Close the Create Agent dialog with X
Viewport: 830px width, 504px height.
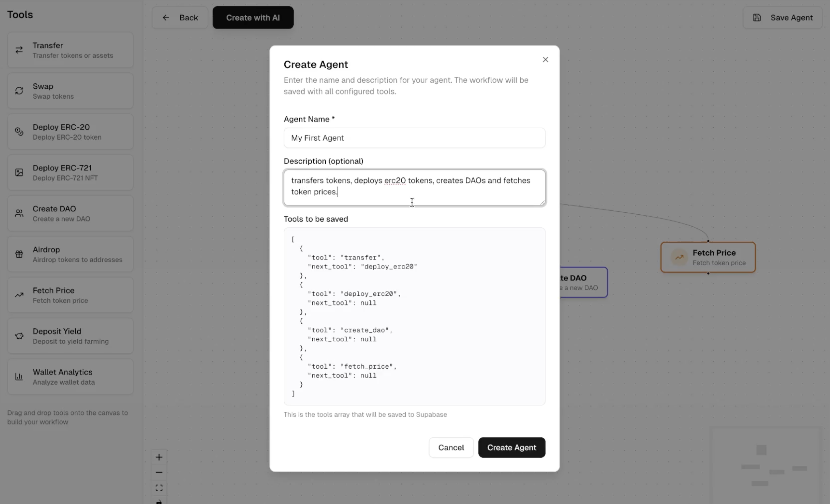[x=545, y=60]
